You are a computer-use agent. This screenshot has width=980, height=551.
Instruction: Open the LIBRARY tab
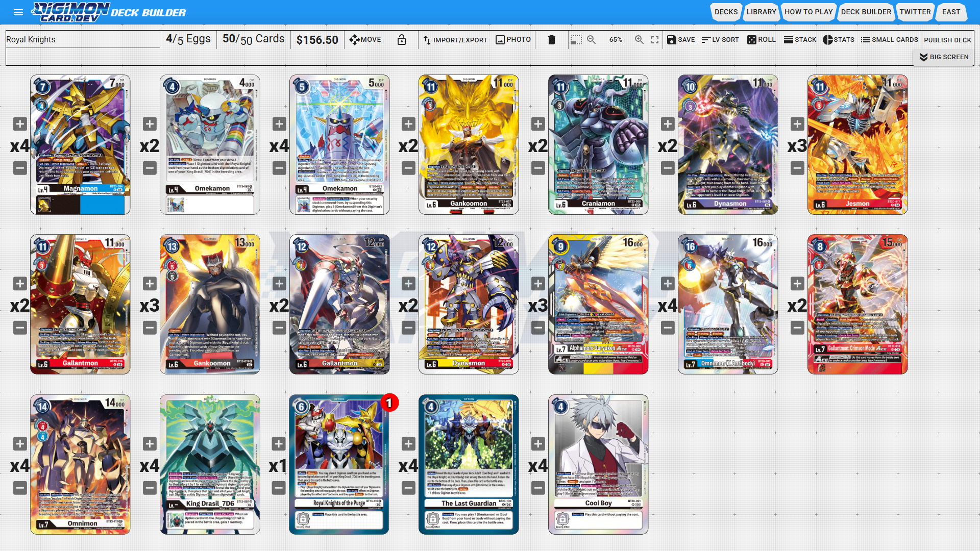(761, 12)
